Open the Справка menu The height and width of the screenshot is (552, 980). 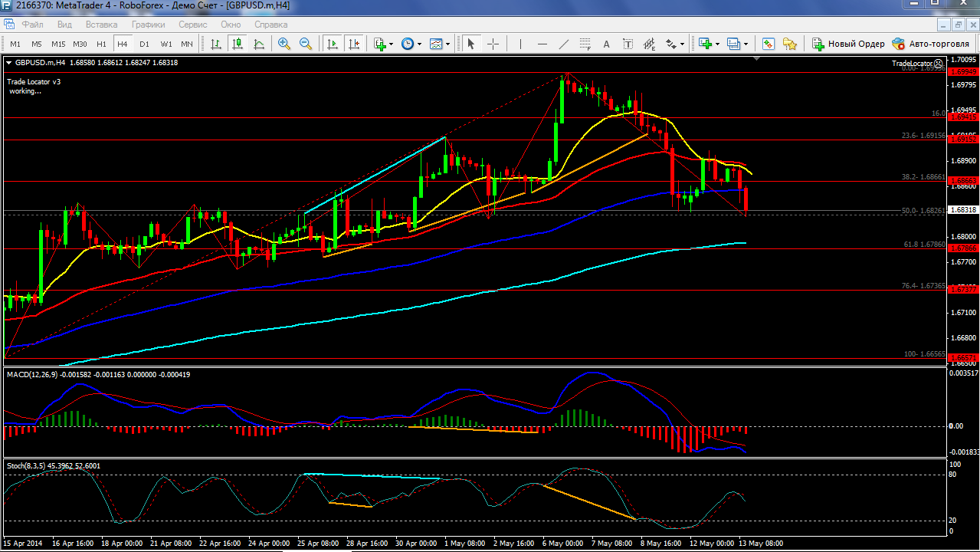coord(270,24)
